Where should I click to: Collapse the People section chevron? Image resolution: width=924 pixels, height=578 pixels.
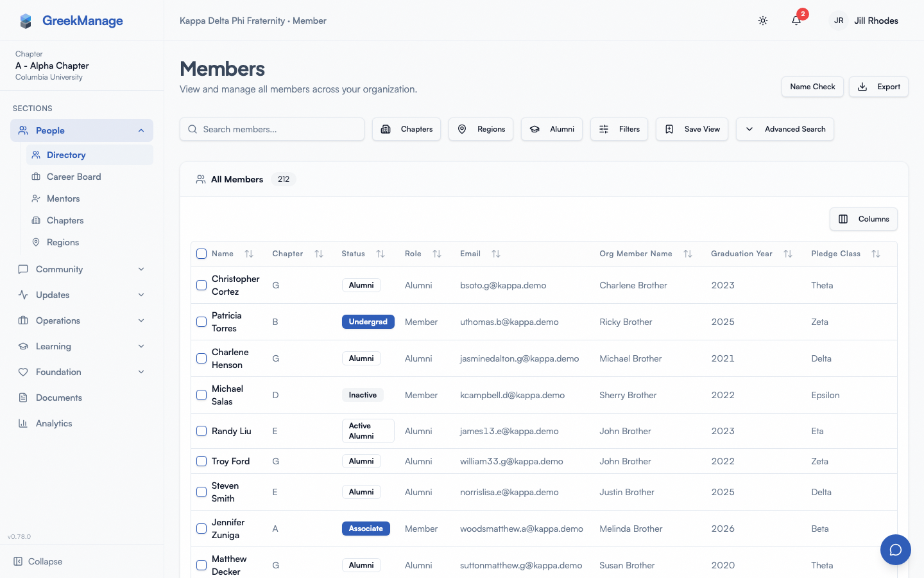[141, 130]
